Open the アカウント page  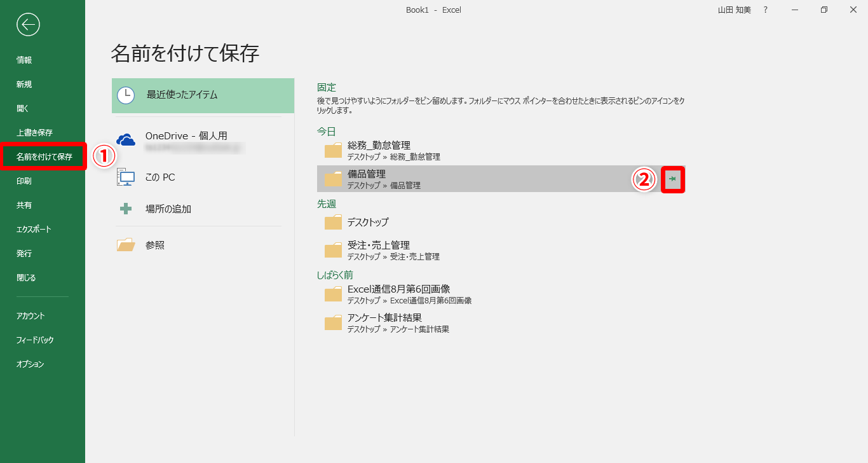tap(31, 316)
